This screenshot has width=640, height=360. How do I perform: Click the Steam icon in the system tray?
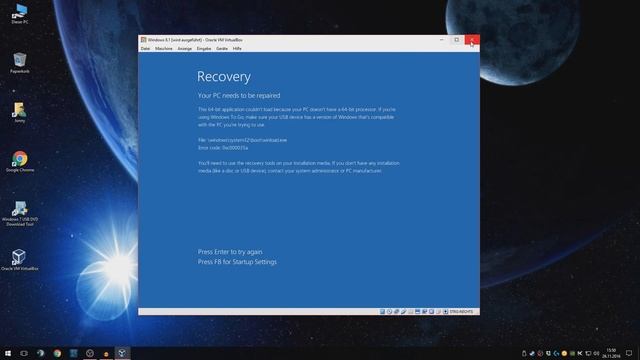pyautogui.click(x=532, y=353)
